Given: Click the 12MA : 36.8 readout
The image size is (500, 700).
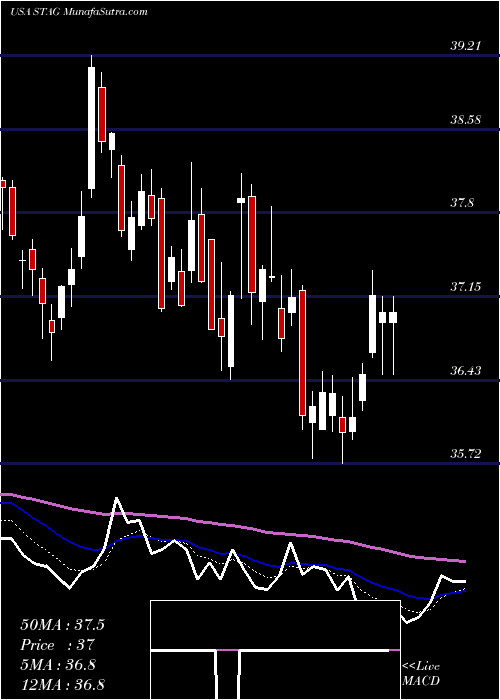Looking at the screenshot, I should click(62, 685).
